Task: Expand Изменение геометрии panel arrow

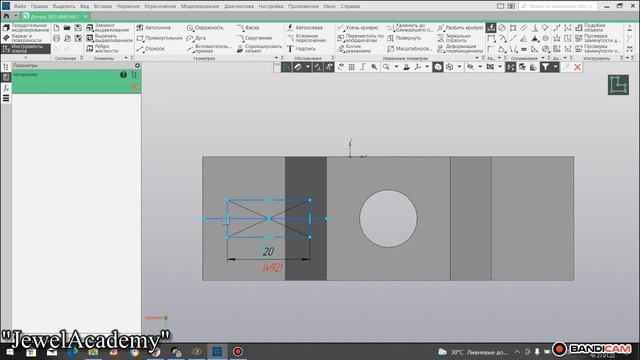Action: [x=478, y=58]
